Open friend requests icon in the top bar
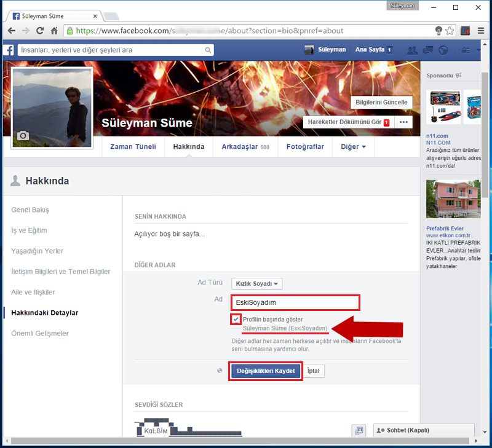 [413, 50]
